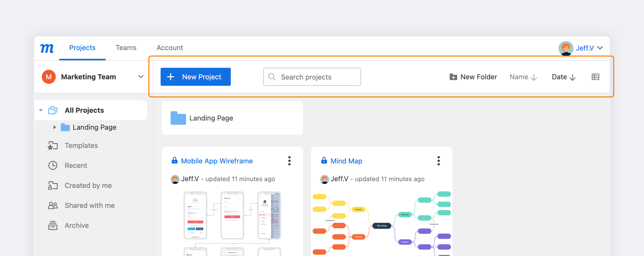Open Shared with me from the sidebar

pyautogui.click(x=89, y=205)
